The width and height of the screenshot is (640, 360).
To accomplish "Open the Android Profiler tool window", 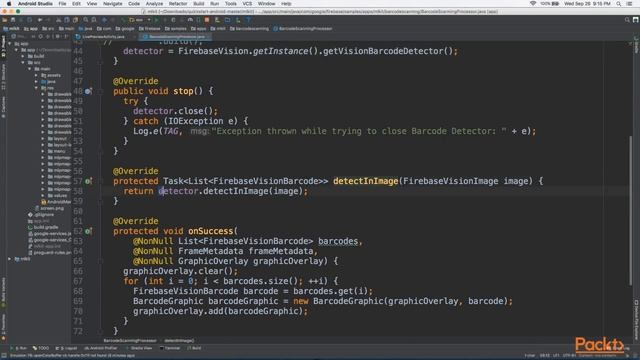I will 100,348.
